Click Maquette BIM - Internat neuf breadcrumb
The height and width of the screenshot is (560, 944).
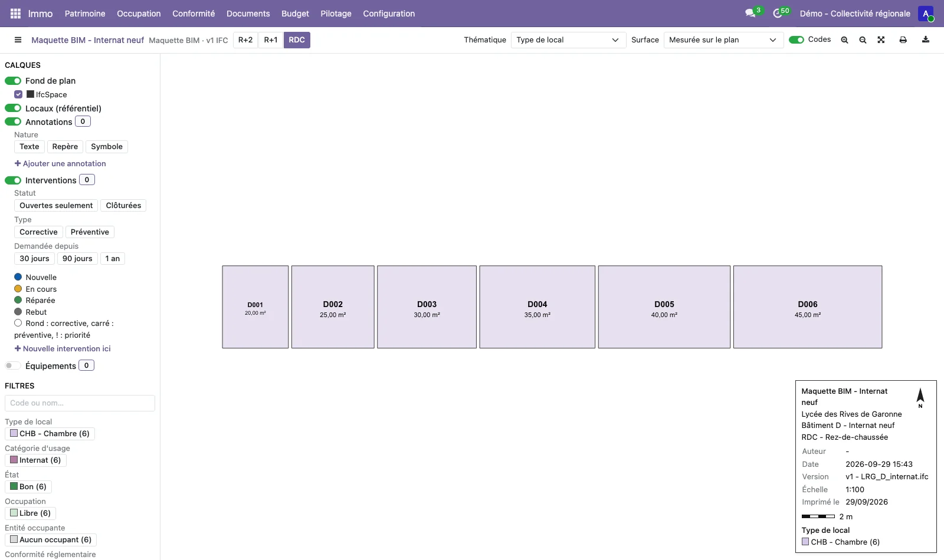point(87,40)
